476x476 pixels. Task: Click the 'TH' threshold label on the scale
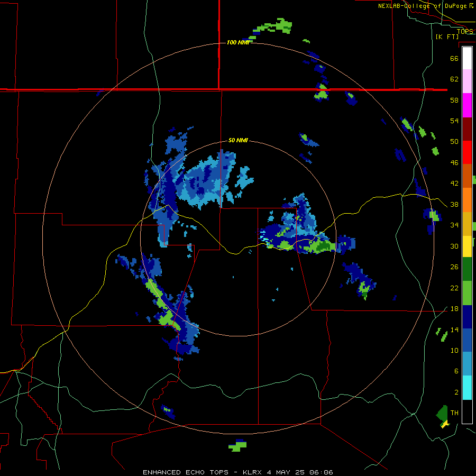click(x=454, y=413)
